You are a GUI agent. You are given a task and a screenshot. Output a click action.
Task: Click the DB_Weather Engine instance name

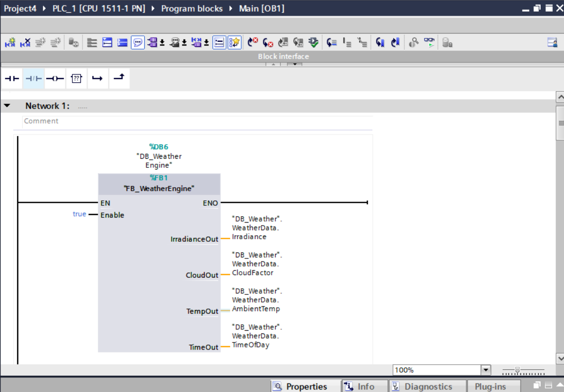[159, 161]
